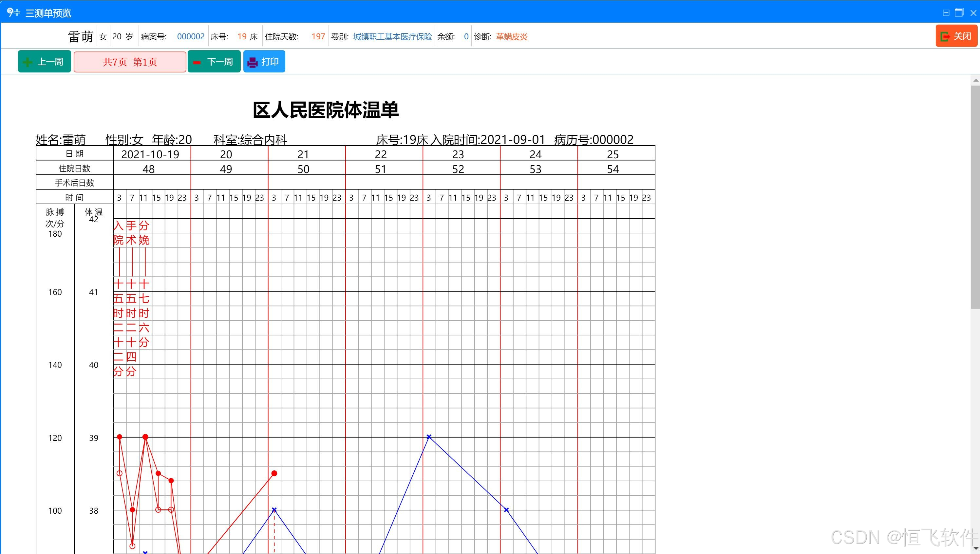Click the printer icon on 打印
The height and width of the screenshot is (554, 980).
[x=253, y=62]
